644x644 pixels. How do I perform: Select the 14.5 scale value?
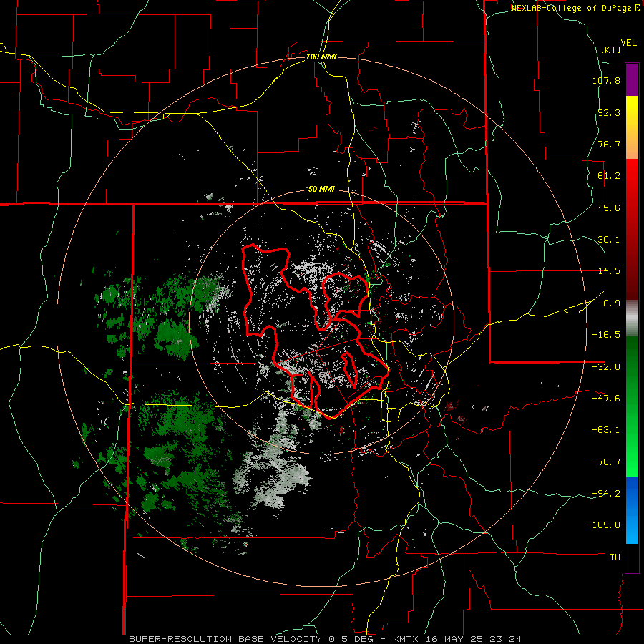click(x=609, y=271)
